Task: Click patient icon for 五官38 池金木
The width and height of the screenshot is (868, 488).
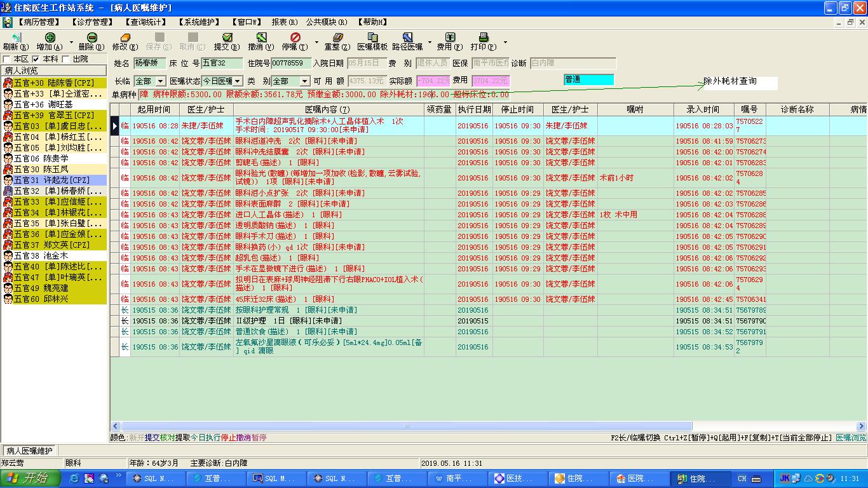Action: pos(8,255)
